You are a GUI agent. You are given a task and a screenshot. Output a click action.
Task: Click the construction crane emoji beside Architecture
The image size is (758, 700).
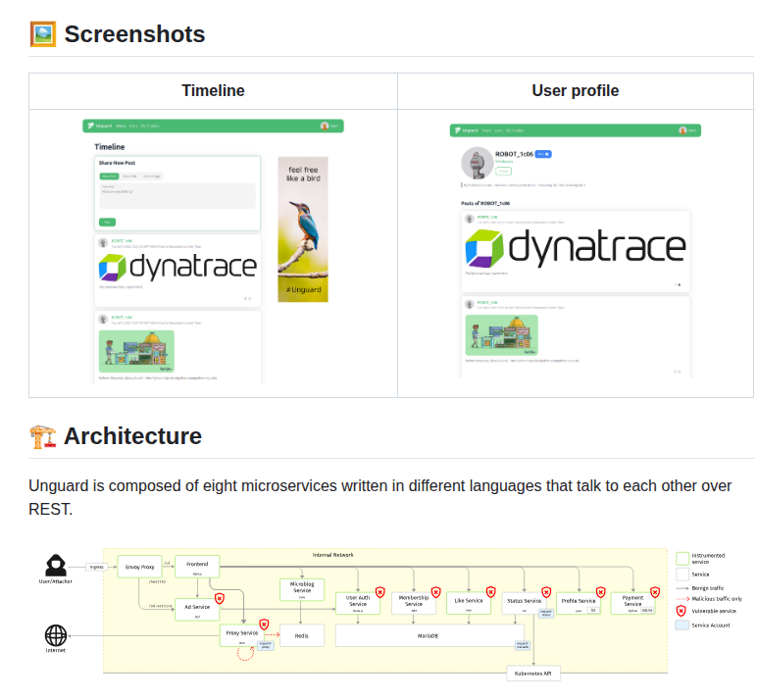tap(42, 436)
